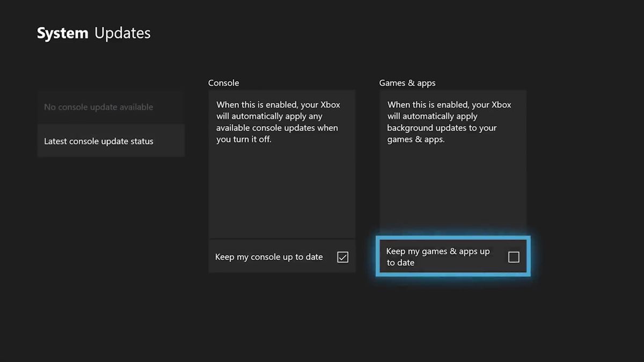
Task: Click the bold "System" heading text
Action: (x=62, y=33)
